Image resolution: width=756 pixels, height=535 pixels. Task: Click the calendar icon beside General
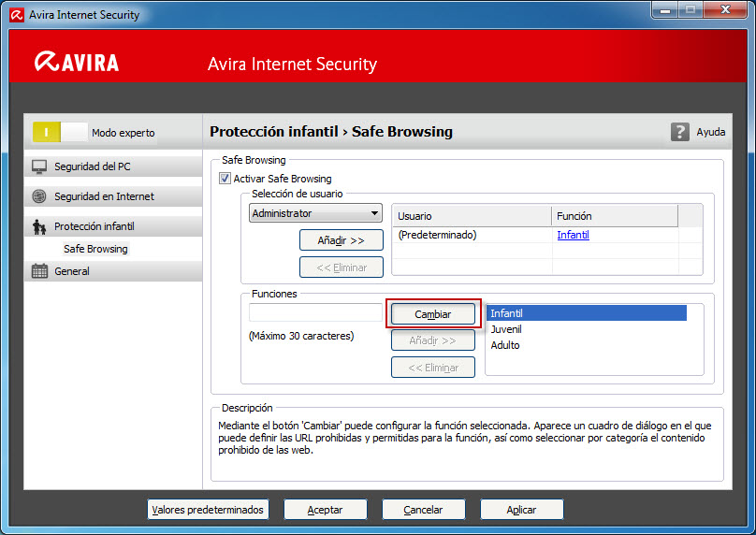click(39, 271)
